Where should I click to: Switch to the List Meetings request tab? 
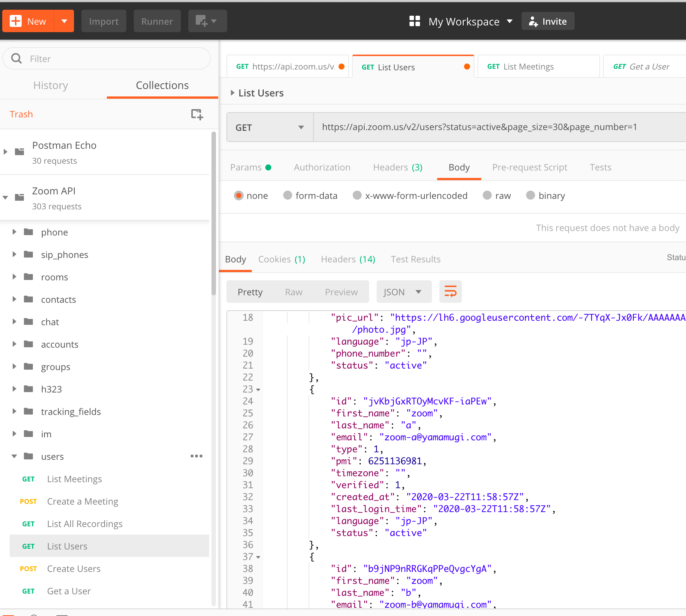538,67
